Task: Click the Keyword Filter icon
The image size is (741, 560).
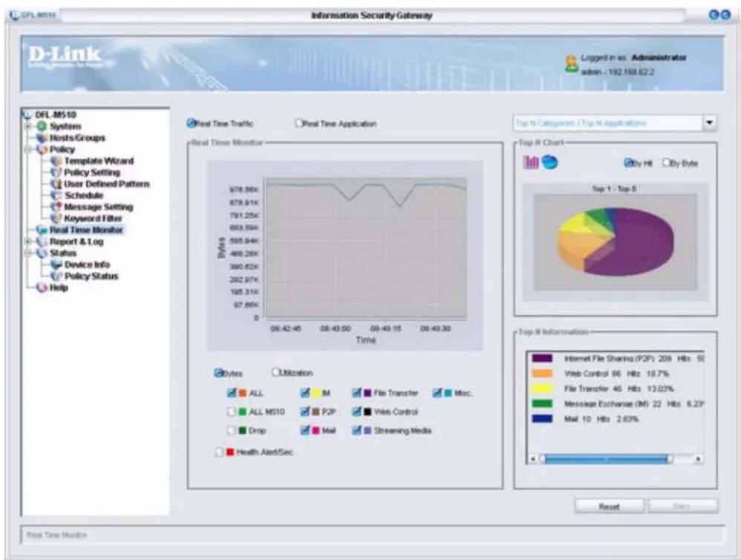Action: pos(56,218)
